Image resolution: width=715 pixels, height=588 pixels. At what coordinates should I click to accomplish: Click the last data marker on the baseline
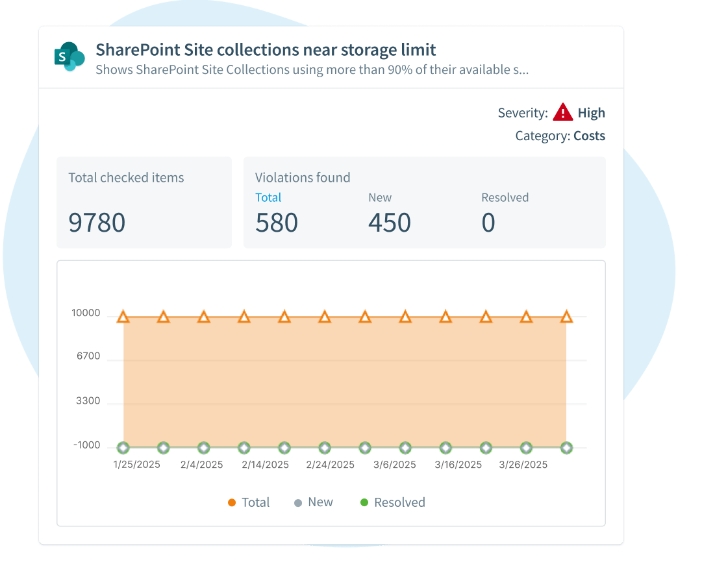566,448
